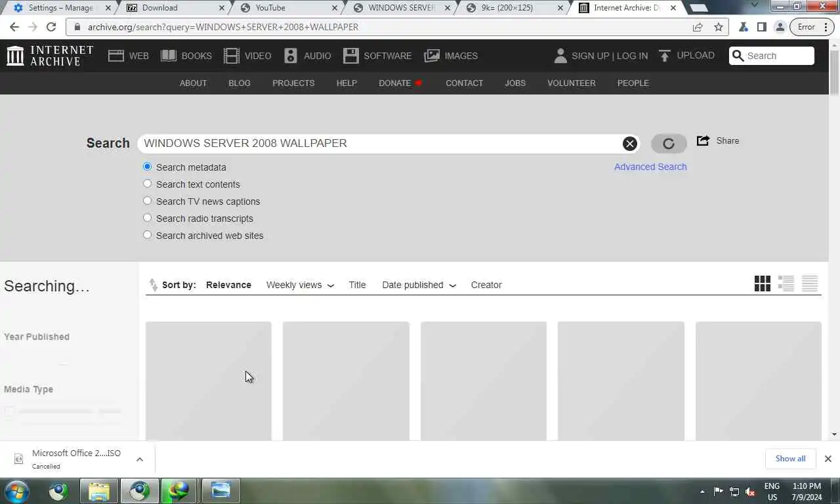840x504 pixels.
Task: Click SIGN UP | LOG IN link
Action: (610, 56)
